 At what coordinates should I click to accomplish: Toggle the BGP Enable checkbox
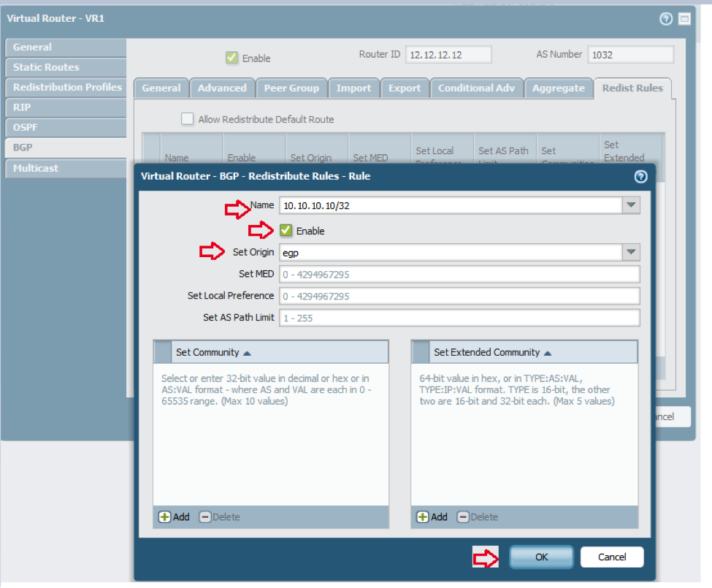232,58
